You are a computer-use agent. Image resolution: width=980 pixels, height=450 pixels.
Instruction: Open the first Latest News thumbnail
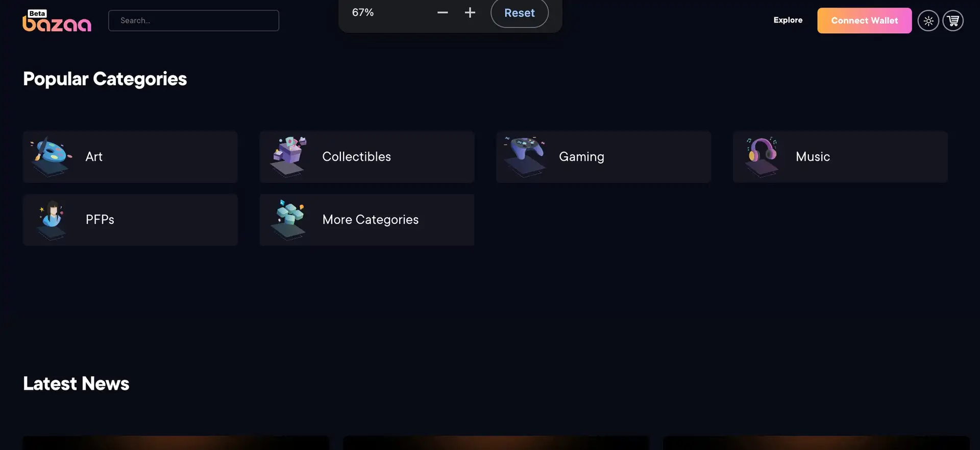click(x=176, y=443)
